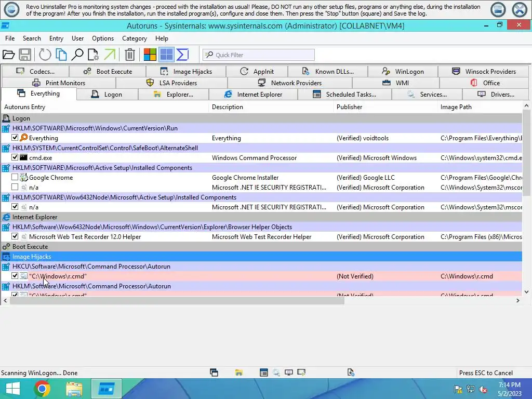The image size is (532, 399).
Task: Click the horizontal scrollbar left arrow
Action: (5, 301)
